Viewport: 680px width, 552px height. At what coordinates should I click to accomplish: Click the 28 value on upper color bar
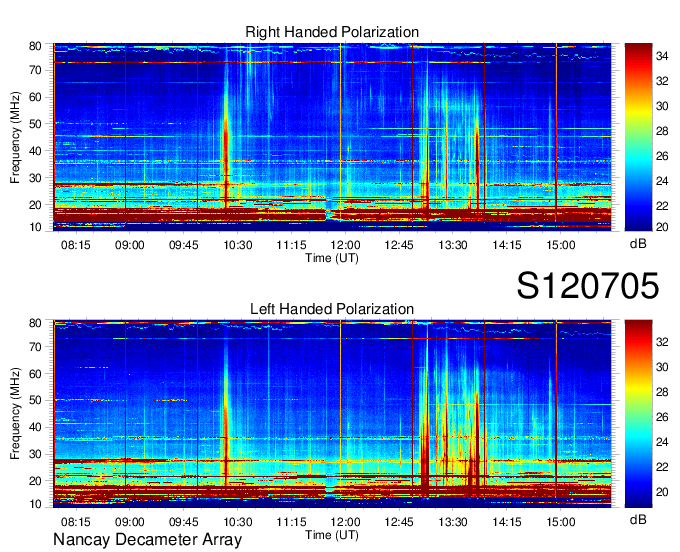pyautogui.click(x=662, y=131)
